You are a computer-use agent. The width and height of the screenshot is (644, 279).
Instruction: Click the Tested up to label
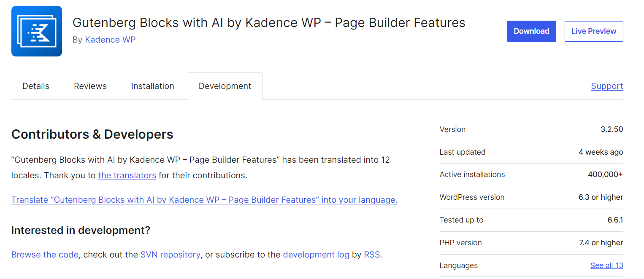point(462,220)
